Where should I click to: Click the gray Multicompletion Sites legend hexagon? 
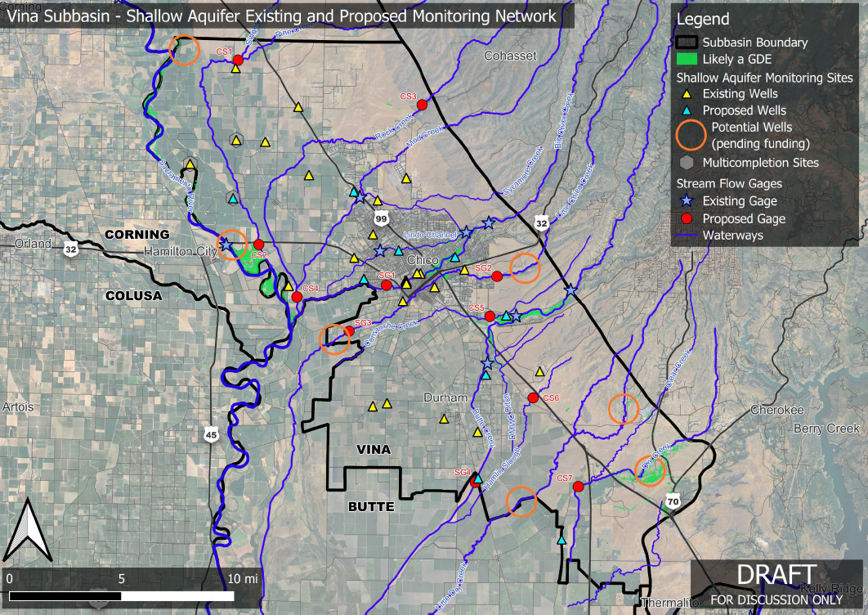[687, 163]
